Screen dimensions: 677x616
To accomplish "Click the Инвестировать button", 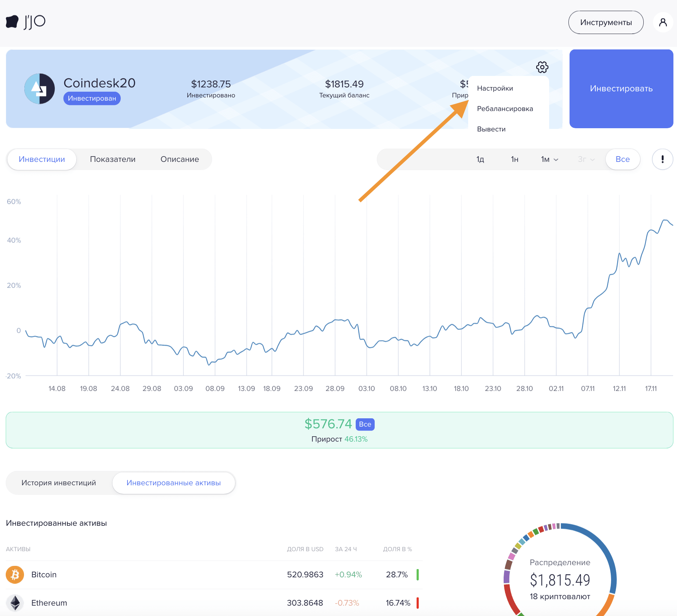I will 621,88.
